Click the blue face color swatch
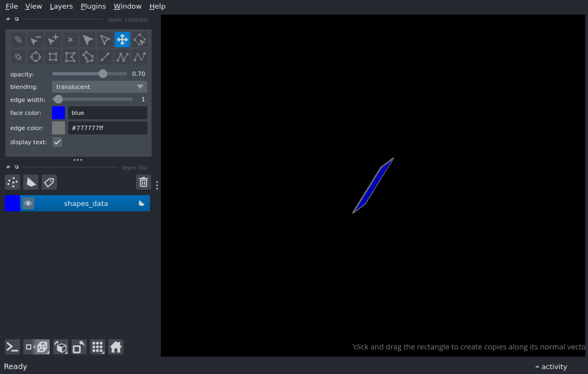The image size is (588, 374). tap(58, 113)
